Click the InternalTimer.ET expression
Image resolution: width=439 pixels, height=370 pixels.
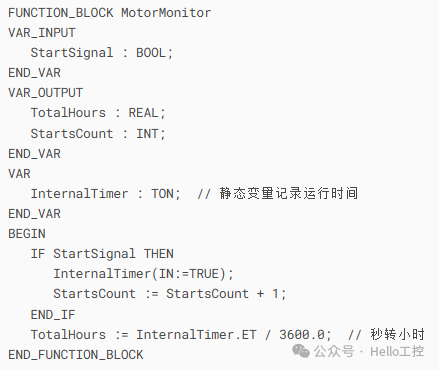pyautogui.click(x=196, y=335)
